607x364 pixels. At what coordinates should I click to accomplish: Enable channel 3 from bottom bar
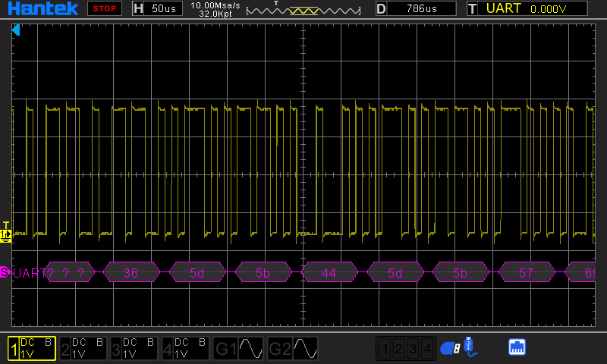(134, 348)
